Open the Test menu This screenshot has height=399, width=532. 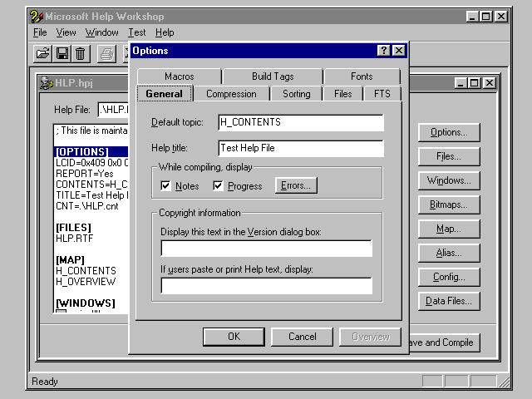tap(136, 32)
